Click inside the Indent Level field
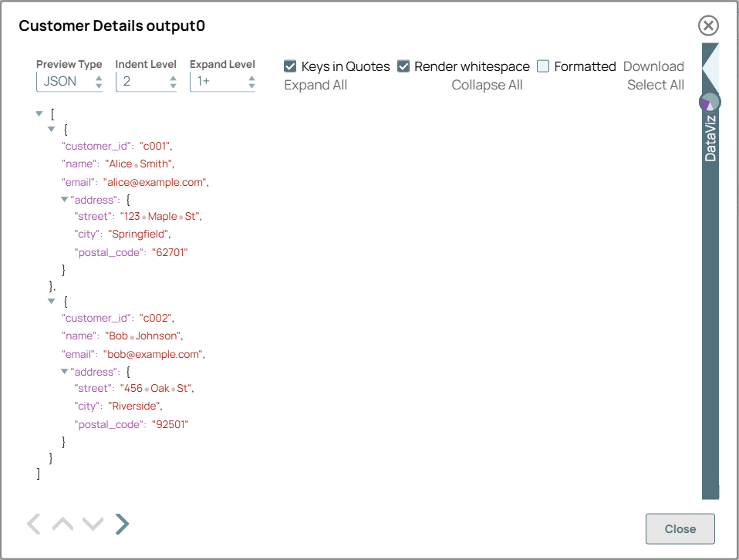This screenshot has width=739, height=560. [139, 81]
